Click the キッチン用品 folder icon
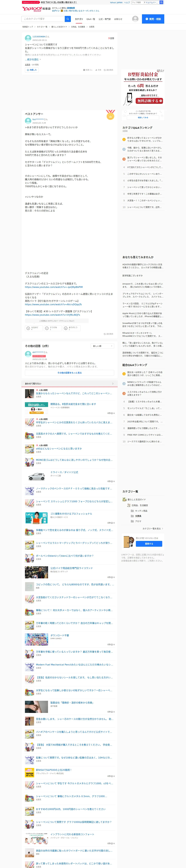The height and width of the screenshot is (868, 186). point(132,511)
